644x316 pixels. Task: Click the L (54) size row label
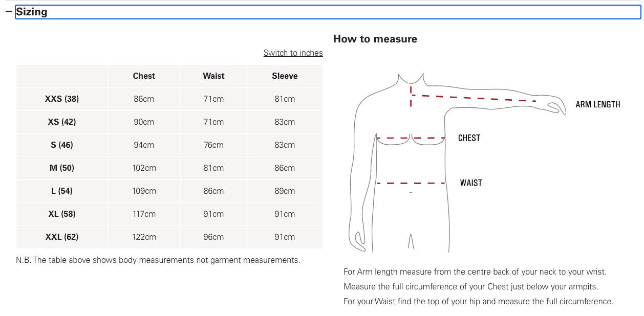click(62, 191)
